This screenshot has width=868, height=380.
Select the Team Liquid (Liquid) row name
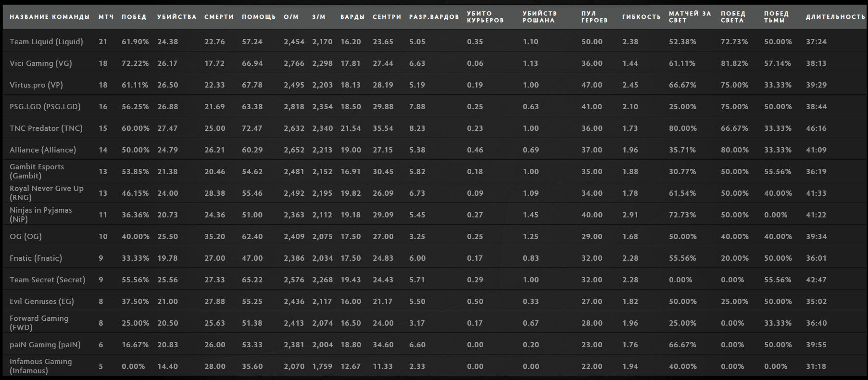pyautogui.click(x=46, y=42)
